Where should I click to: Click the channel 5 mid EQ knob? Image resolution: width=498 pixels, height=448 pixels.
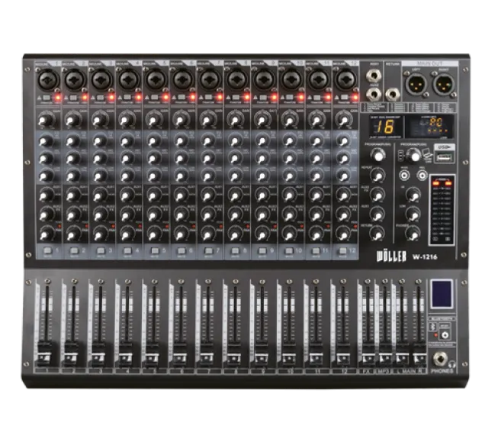tap(154, 158)
